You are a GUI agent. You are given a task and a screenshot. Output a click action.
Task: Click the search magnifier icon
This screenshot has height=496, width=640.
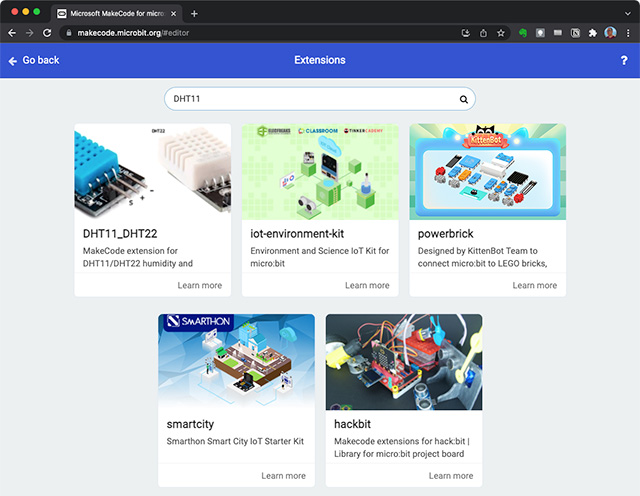pos(464,99)
